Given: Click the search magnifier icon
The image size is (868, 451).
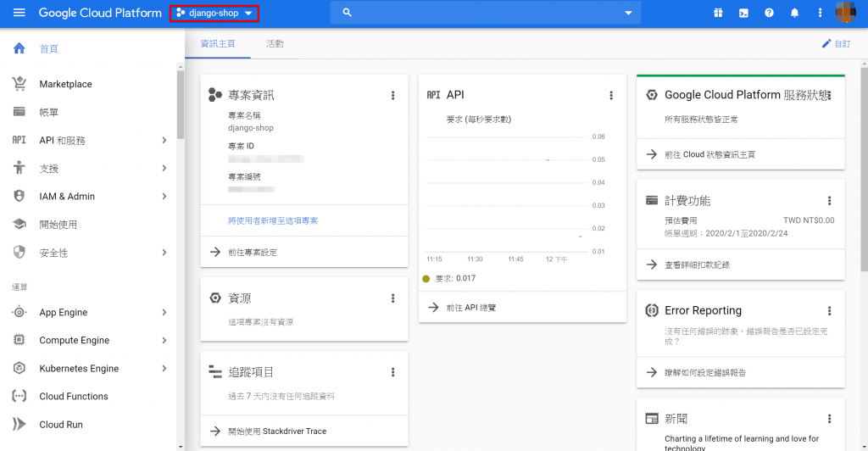Looking at the screenshot, I should pyautogui.click(x=347, y=13).
